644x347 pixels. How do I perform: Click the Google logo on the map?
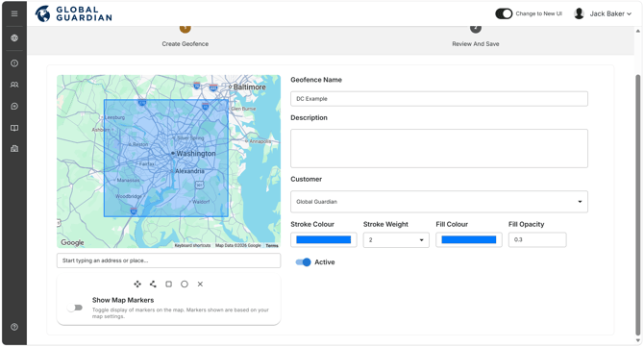click(x=72, y=242)
